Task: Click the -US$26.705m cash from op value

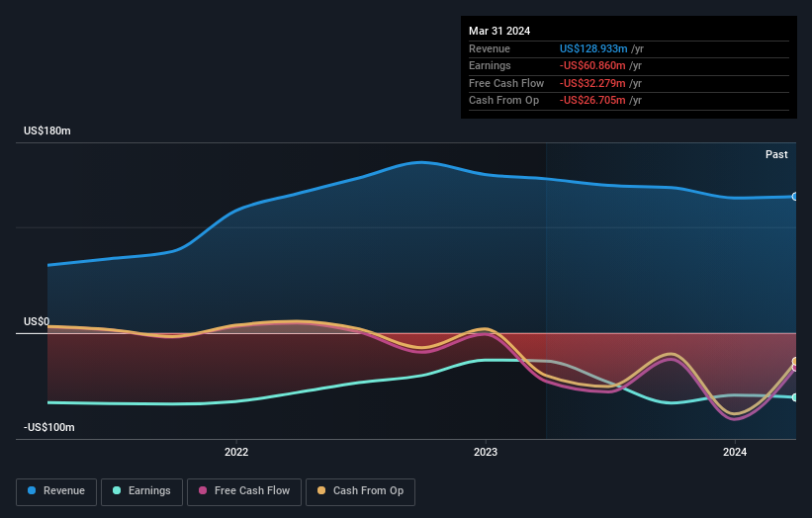Action: coord(592,101)
